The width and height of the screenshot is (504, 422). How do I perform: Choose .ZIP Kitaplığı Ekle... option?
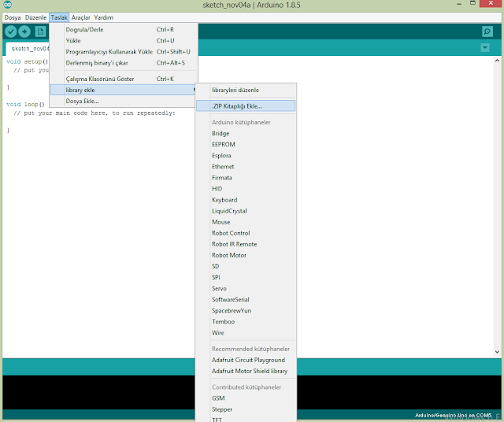pyautogui.click(x=246, y=106)
